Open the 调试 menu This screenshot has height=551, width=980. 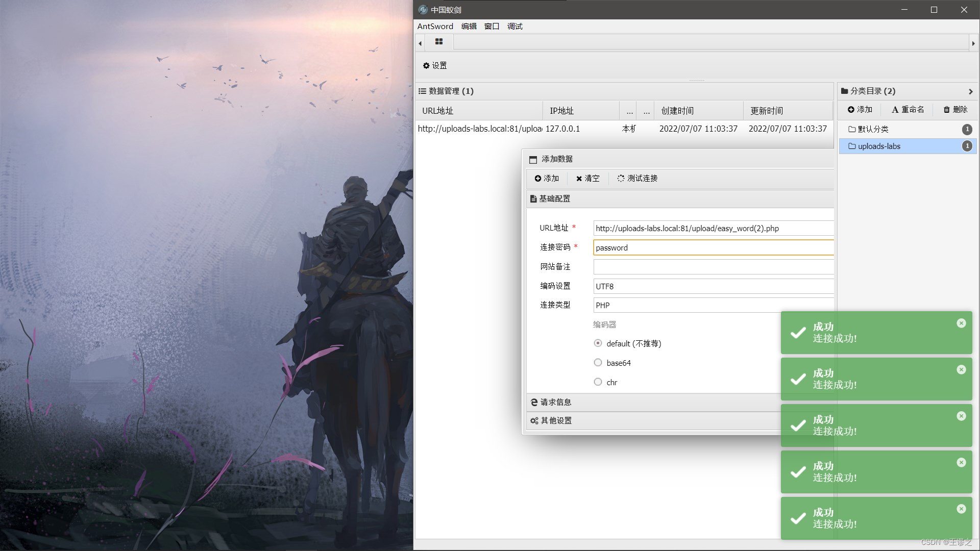coord(514,26)
